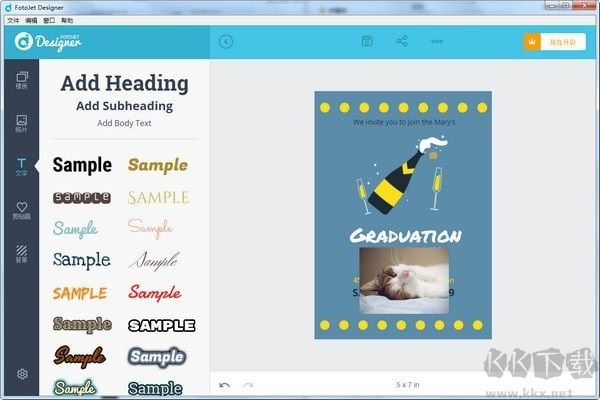Open the more options ellipsis icon
The width and height of the screenshot is (600, 400).
[437, 41]
